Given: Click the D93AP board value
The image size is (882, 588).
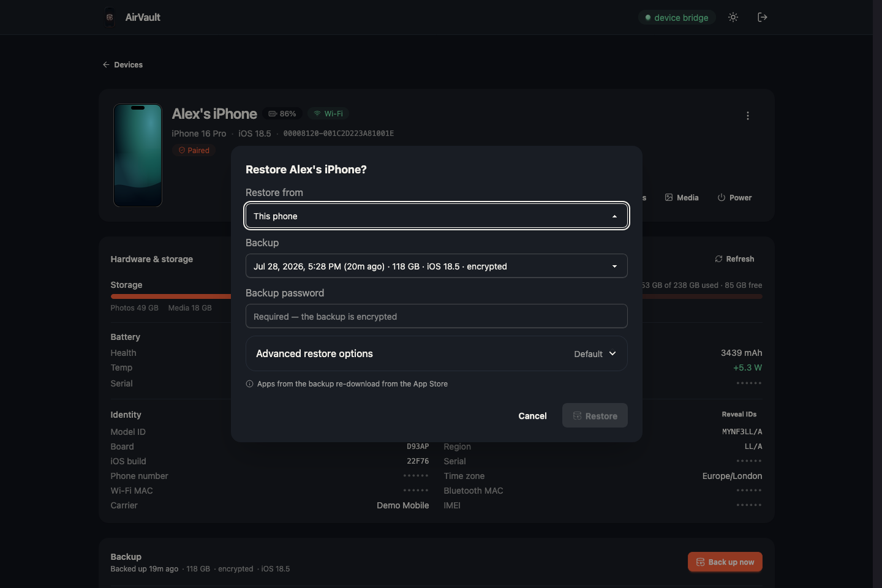Looking at the screenshot, I should click(x=418, y=447).
